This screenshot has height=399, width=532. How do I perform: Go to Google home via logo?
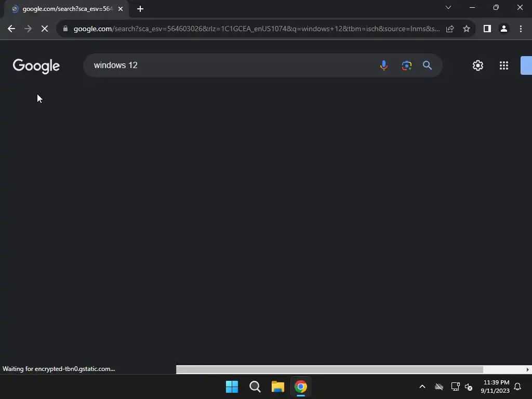[36, 66]
